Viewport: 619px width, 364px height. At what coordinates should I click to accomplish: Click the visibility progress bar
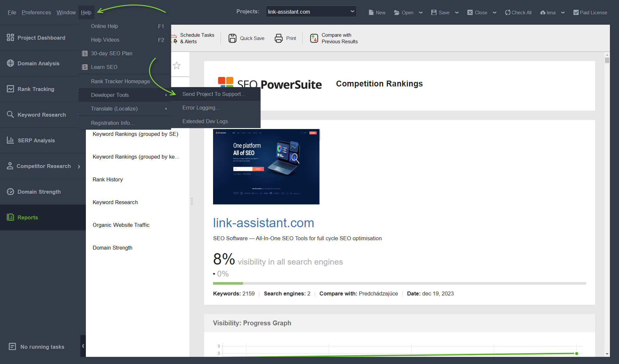(399, 283)
